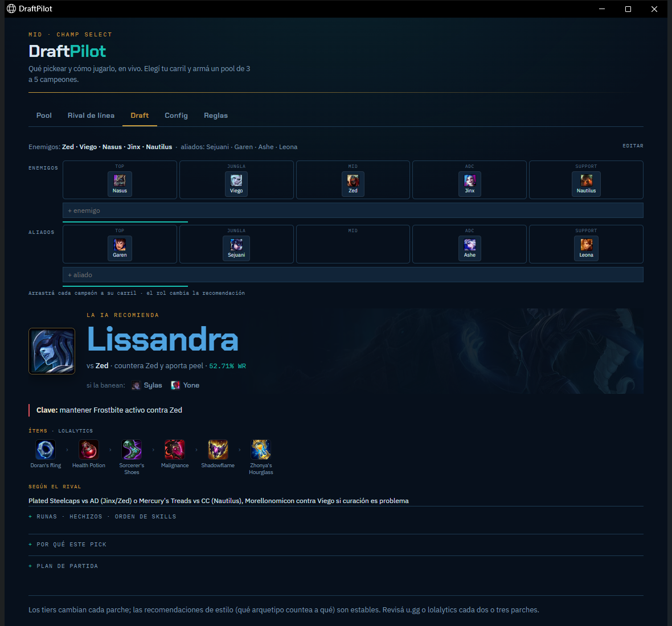Click the 'LA IA RECOMIENDA' label
672x626 pixels.
[x=122, y=315]
